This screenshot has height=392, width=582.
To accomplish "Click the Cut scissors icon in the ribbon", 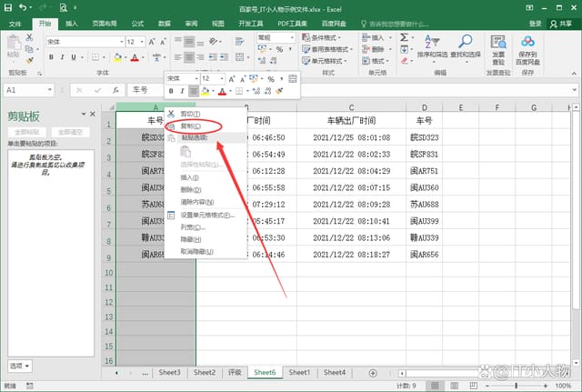I will pos(29,37).
